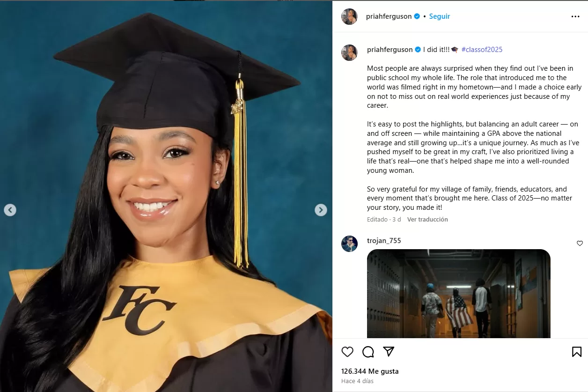Like the post with the heart icon
The height and width of the screenshot is (392, 588).
pos(347,352)
